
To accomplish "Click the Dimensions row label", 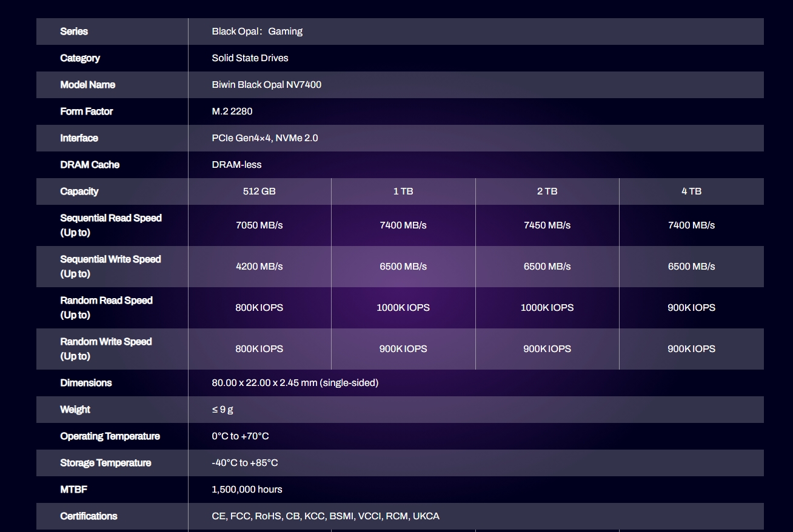I will click(x=86, y=383).
